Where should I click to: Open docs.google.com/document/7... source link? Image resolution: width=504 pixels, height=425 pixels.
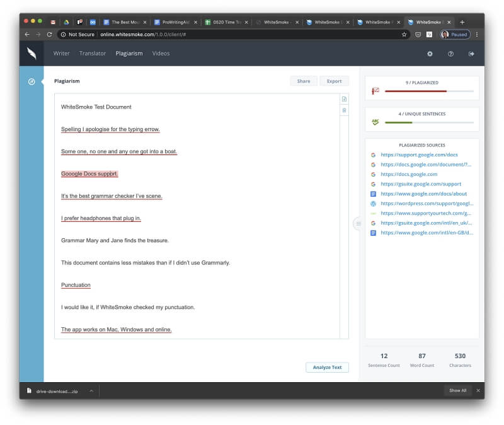tap(426, 165)
